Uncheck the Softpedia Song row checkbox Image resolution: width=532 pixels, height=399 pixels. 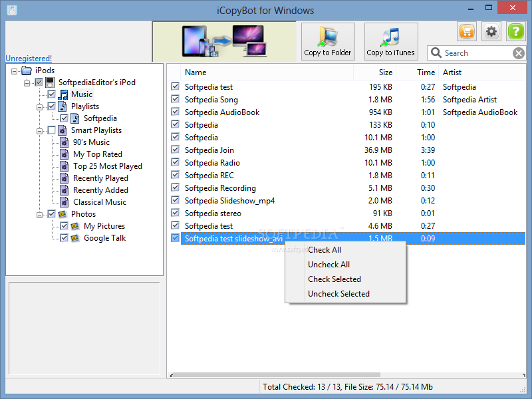pyautogui.click(x=175, y=99)
